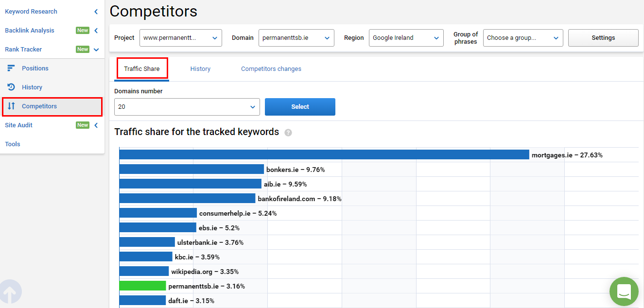Collapse Rank Tracker menu chevron
This screenshot has height=308, width=644.
(96, 50)
